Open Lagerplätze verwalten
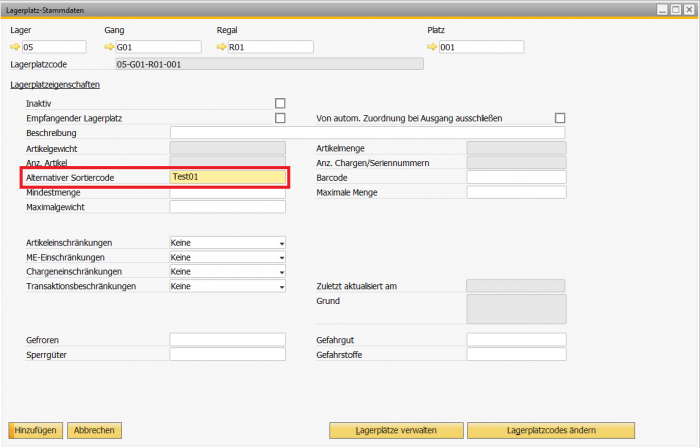Image resolution: width=700 pixels, height=448 pixels. pos(396,431)
